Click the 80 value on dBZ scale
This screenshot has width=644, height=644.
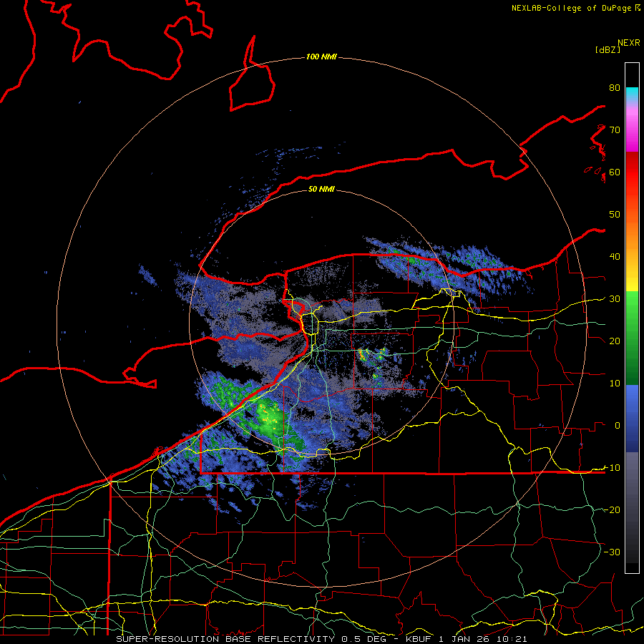[x=615, y=87]
